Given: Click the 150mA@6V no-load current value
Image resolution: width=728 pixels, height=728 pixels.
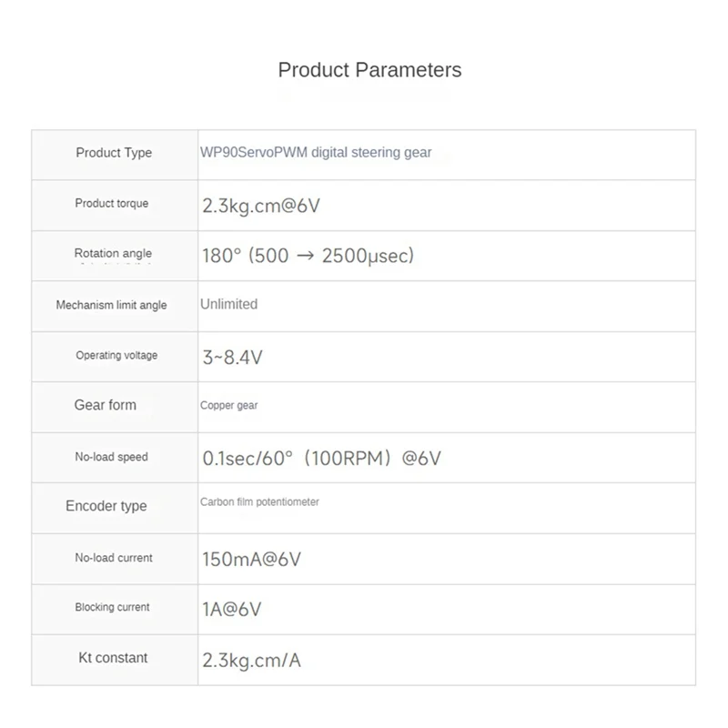Looking at the screenshot, I should coord(251,559).
